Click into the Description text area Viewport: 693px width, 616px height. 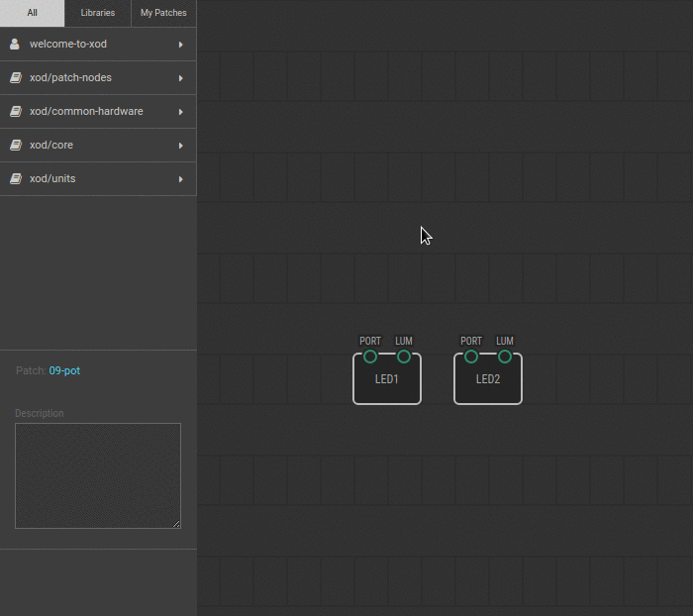(97, 475)
